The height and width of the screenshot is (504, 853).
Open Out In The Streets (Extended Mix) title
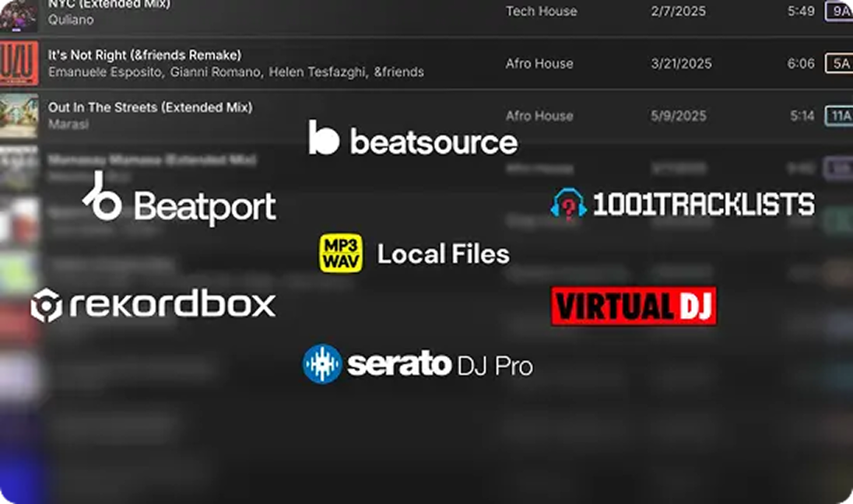[x=150, y=107]
